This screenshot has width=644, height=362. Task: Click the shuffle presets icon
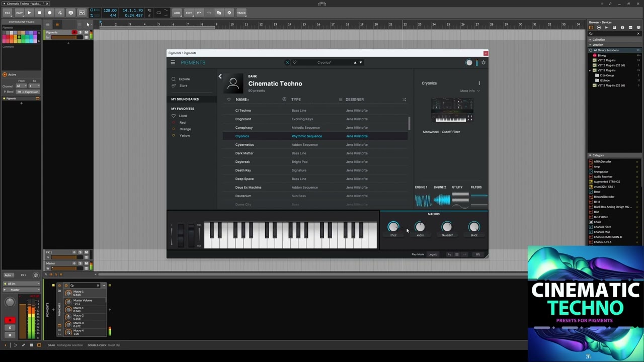(404, 100)
